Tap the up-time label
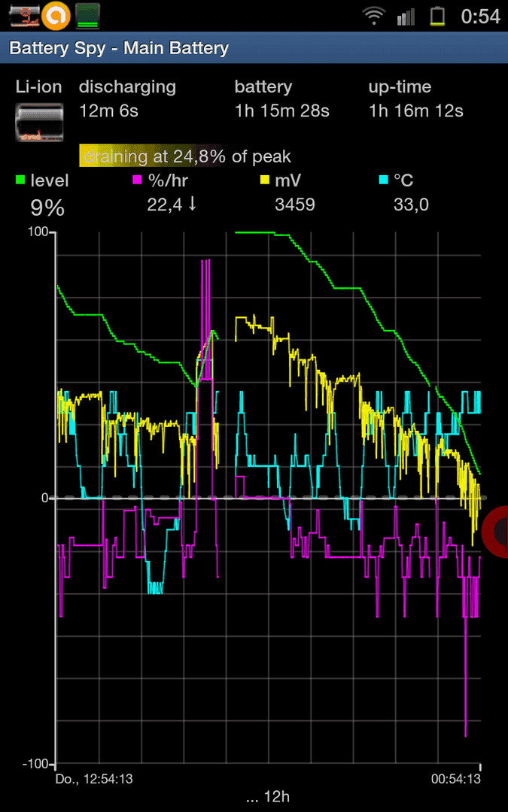This screenshot has height=812, width=508. [400, 87]
